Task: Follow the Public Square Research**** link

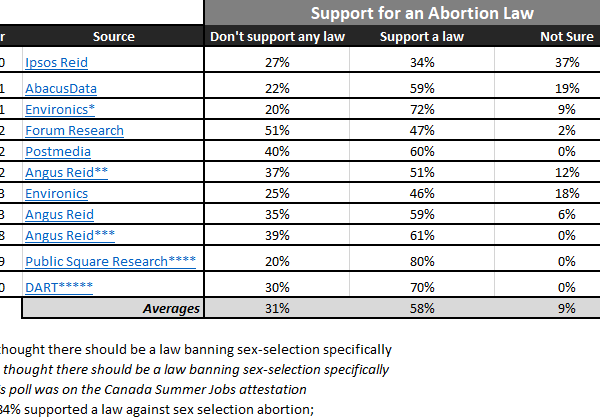Action: click(110, 261)
